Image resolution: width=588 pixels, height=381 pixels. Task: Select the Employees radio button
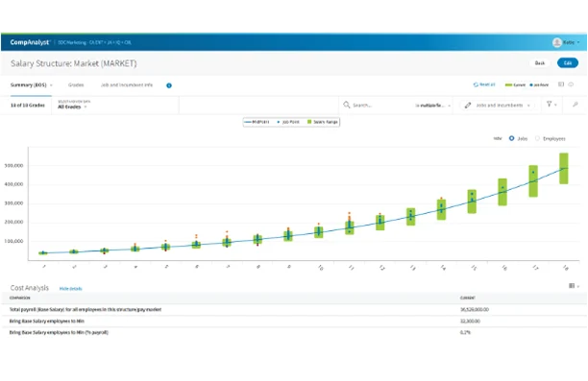(x=537, y=138)
